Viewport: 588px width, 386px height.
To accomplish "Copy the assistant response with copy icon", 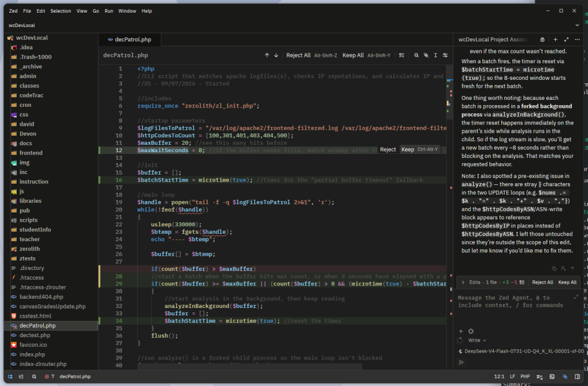I will 554,268.
